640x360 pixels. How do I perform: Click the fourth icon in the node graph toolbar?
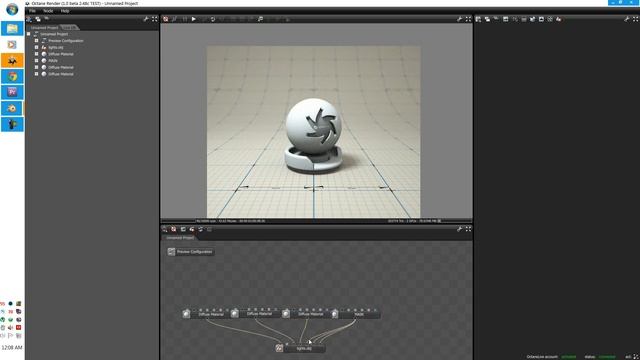[x=192, y=229]
